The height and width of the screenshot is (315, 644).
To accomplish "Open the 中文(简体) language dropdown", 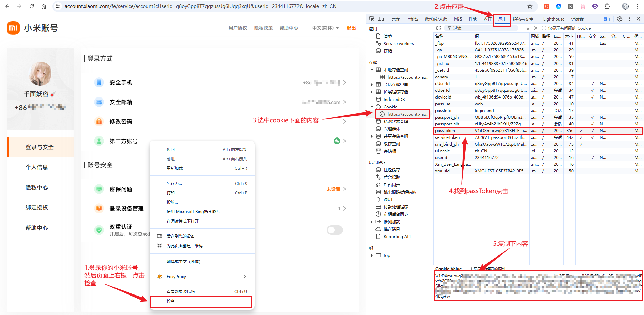I will tap(325, 28).
